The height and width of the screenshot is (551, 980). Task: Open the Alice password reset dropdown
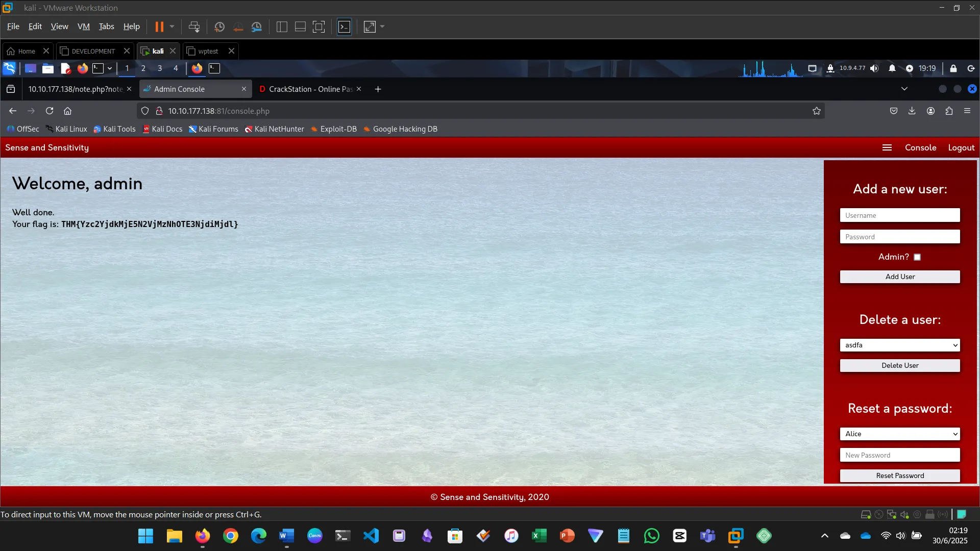pos(899,434)
